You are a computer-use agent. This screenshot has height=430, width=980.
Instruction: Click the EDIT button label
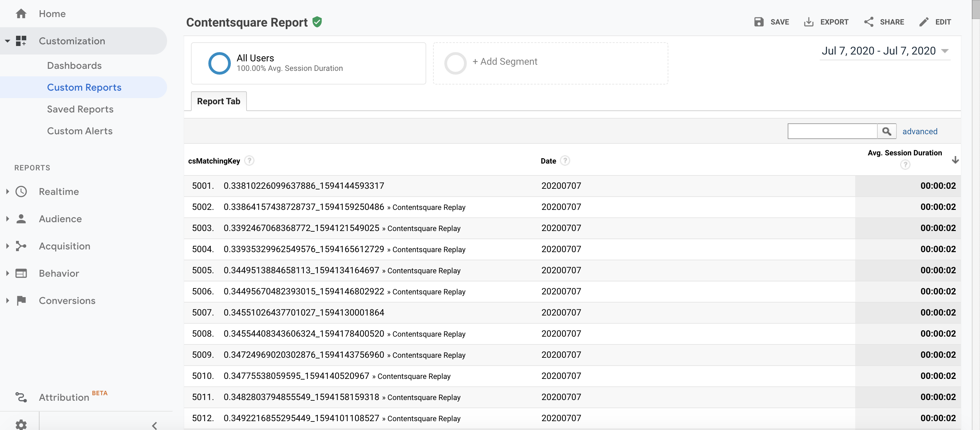943,22
